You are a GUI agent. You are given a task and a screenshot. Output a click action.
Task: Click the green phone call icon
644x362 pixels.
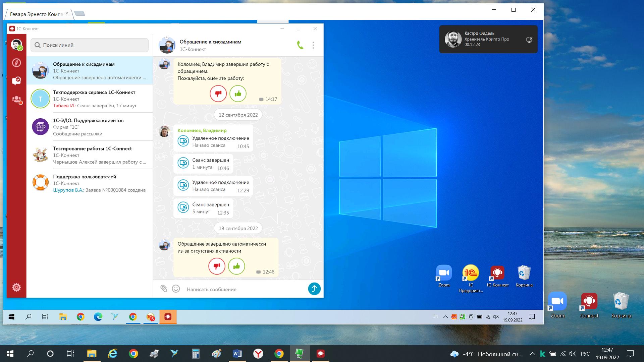pyautogui.click(x=300, y=45)
